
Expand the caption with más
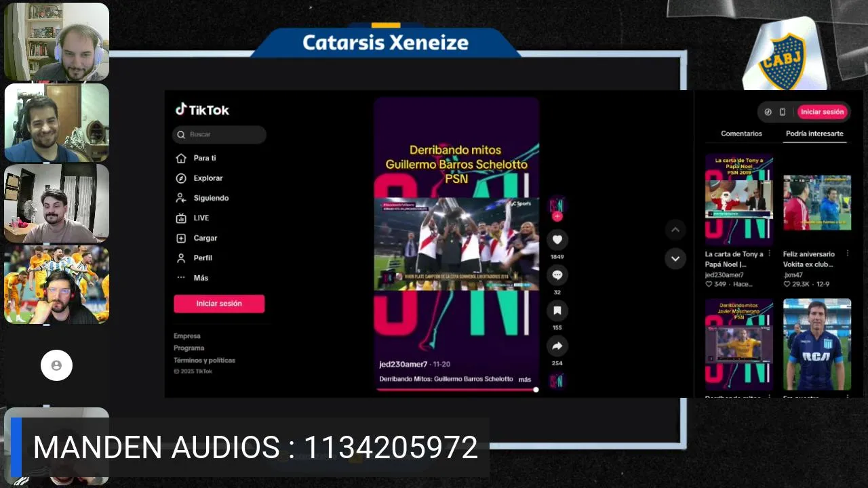pyautogui.click(x=525, y=380)
